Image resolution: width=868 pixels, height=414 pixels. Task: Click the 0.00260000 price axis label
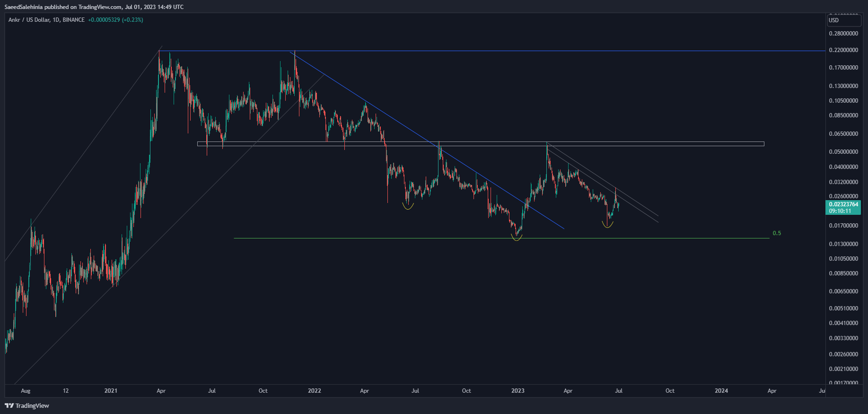pos(843,354)
